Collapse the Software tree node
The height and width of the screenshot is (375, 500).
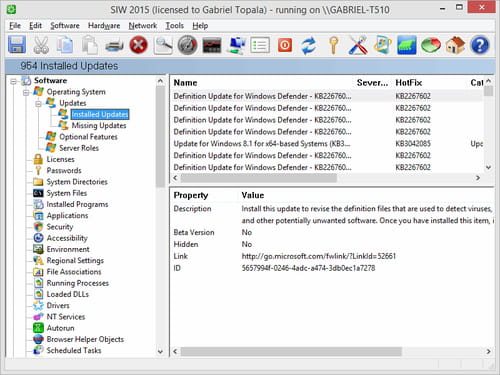13,81
